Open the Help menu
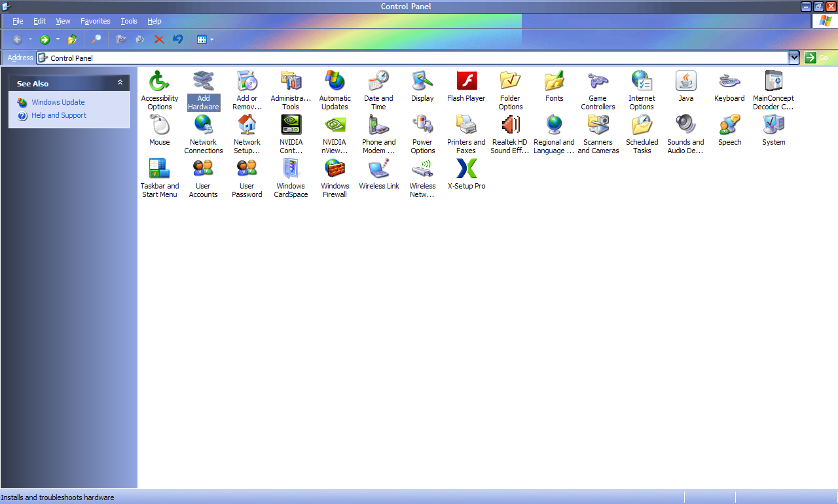Image resolution: width=838 pixels, height=504 pixels. point(154,21)
